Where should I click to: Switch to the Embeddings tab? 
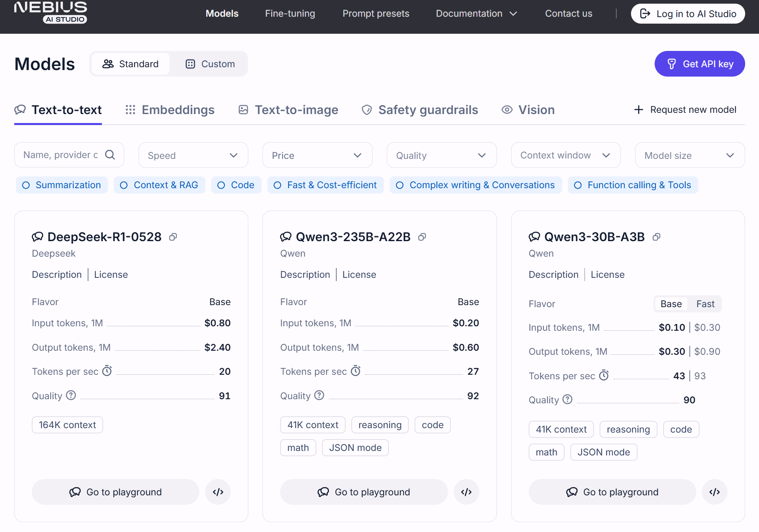[170, 110]
